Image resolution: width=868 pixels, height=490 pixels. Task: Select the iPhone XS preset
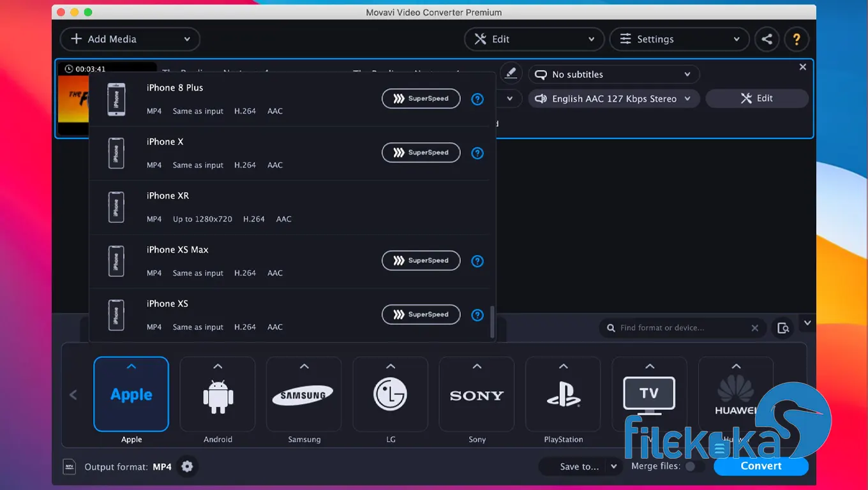(x=289, y=315)
